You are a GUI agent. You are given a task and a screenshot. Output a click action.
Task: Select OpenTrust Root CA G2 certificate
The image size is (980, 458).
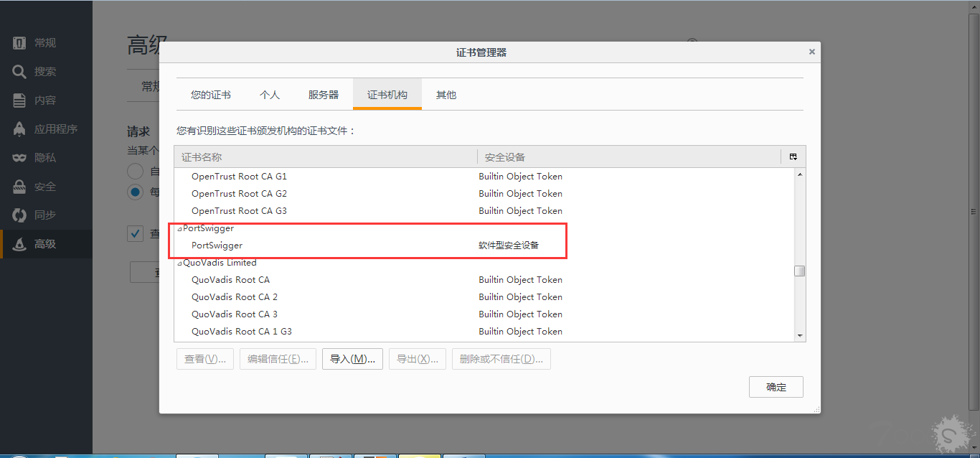pyautogui.click(x=484, y=194)
